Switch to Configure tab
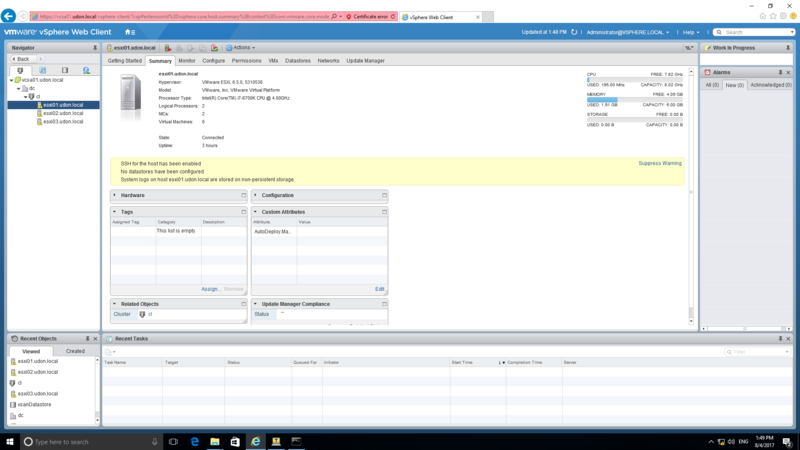The height and width of the screenshot is (450, 800). pos(213,61)
